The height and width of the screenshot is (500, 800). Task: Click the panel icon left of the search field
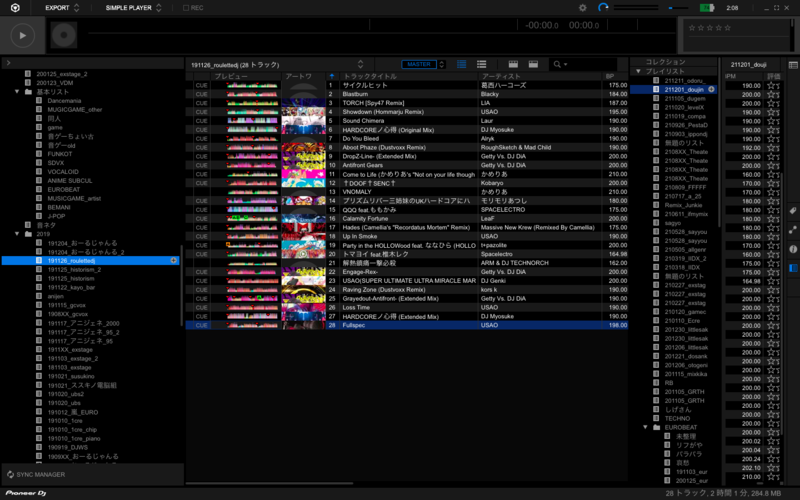coord(533,64)
